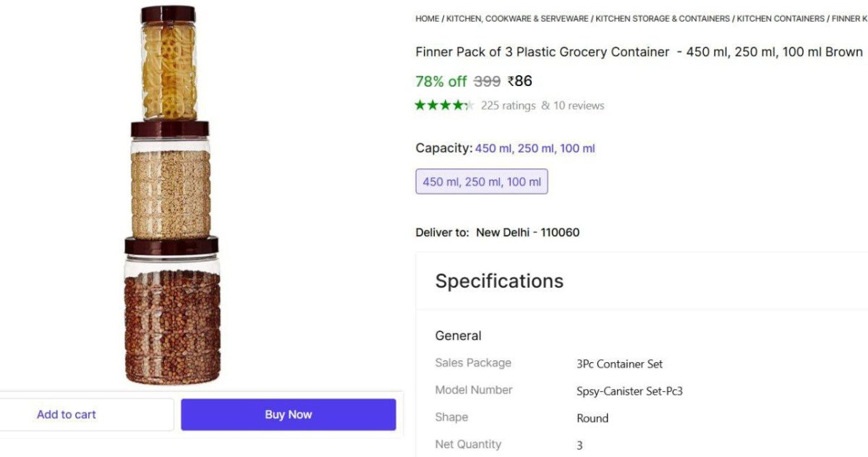
Task: Navigate to Kitchen Containers breadcrumb
Action: [780, 19]
